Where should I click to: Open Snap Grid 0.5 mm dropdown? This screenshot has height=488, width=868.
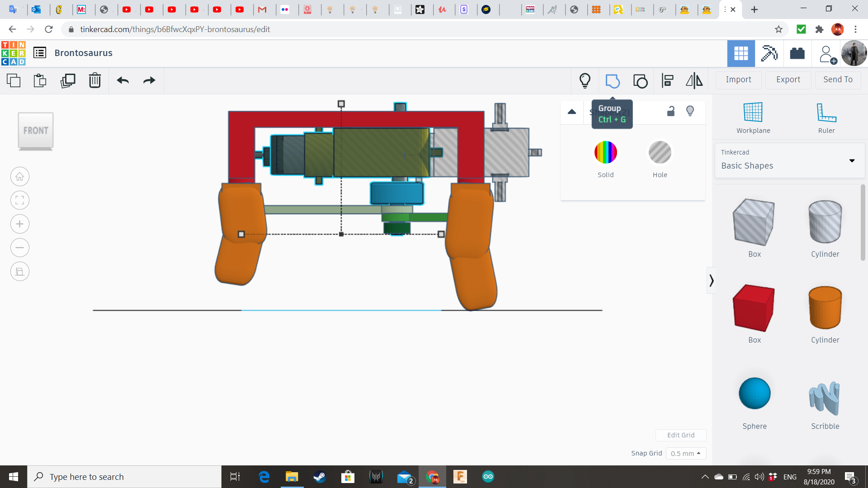pos(685,453)
